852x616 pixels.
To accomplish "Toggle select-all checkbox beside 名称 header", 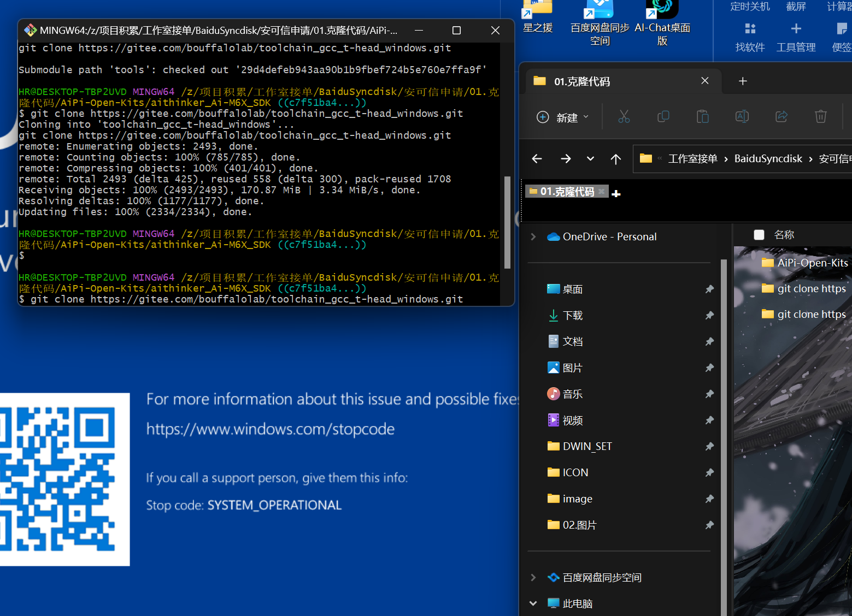I will pos(759,235).
